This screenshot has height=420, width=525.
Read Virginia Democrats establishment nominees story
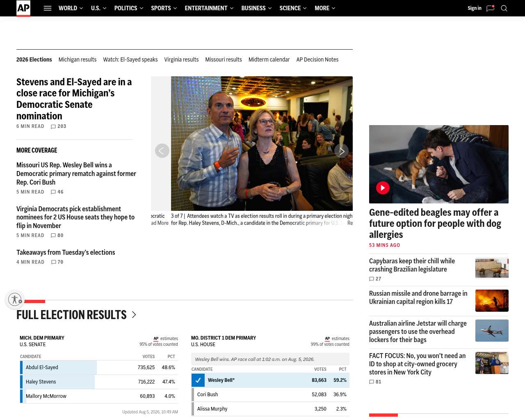75,217
